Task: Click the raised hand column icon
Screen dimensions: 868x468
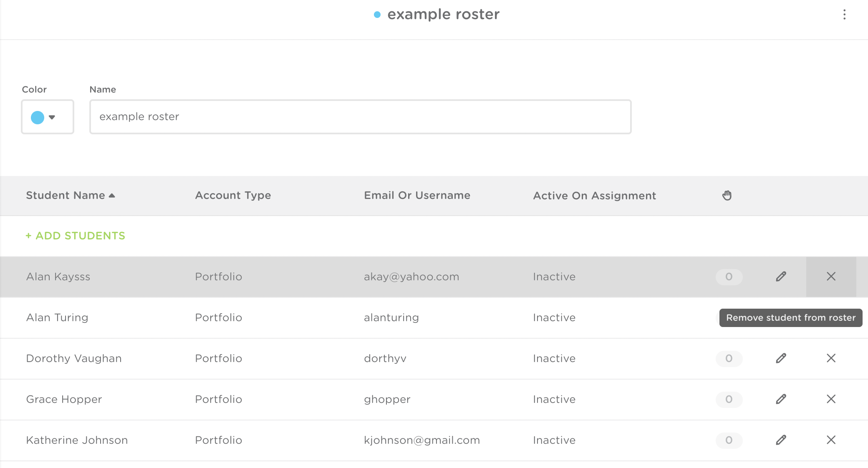Action: 727,195
